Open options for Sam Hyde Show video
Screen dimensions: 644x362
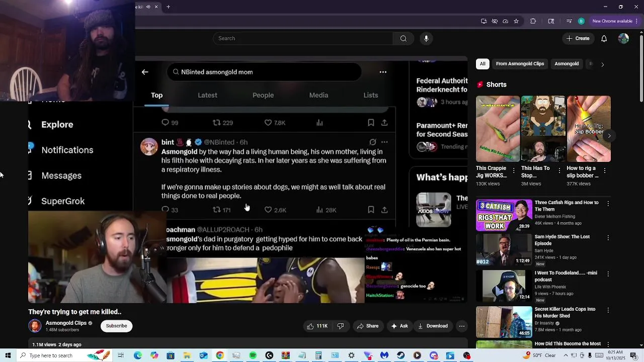tap(608, 237)
